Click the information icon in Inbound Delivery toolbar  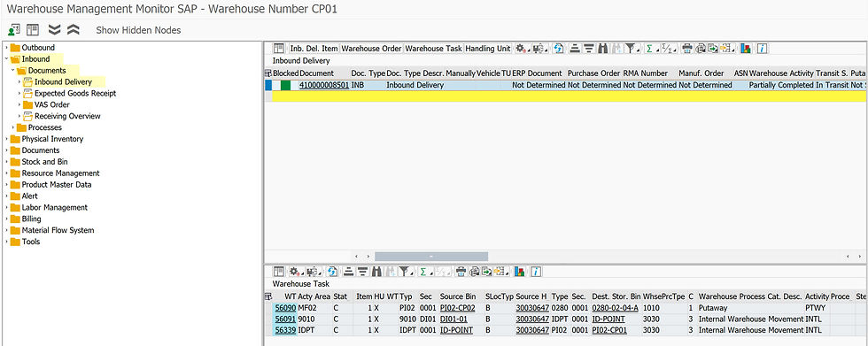coord(763,48)
